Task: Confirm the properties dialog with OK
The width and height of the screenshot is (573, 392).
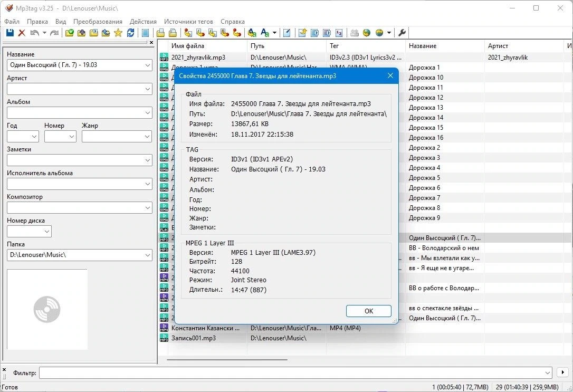Action: point(368,311)
